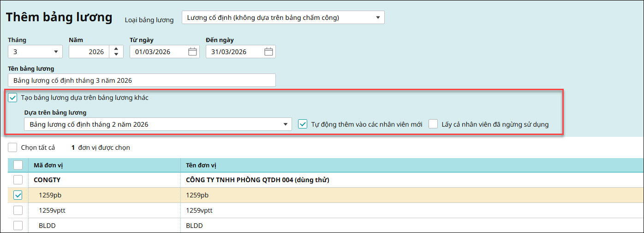Decrease the Năm value with down arrow
The width and height of the screenshot is (644, 233).
click(x=116, y=55)
